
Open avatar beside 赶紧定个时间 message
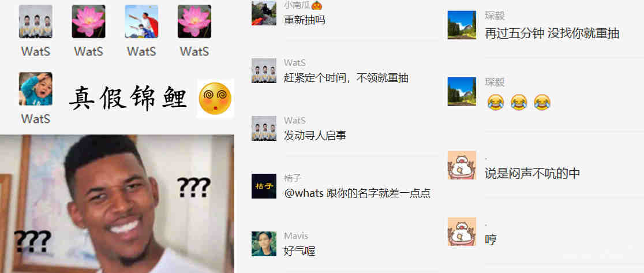click(264, 70)
